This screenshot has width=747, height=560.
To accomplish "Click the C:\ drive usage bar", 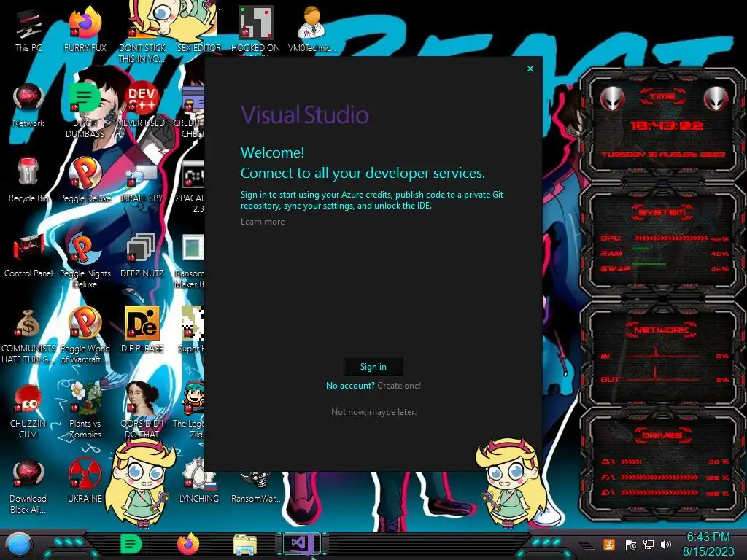I will tap(631, 462).
